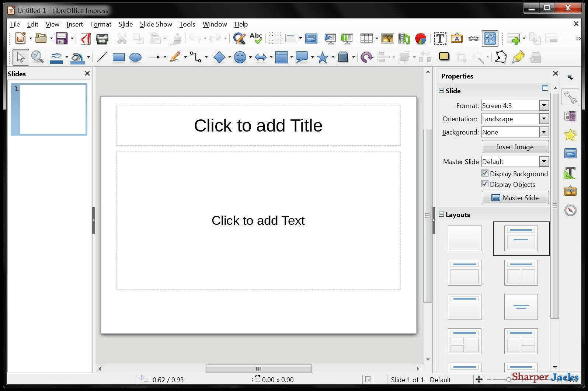Select the Ellipse shape tool

(x=135, y=57)
